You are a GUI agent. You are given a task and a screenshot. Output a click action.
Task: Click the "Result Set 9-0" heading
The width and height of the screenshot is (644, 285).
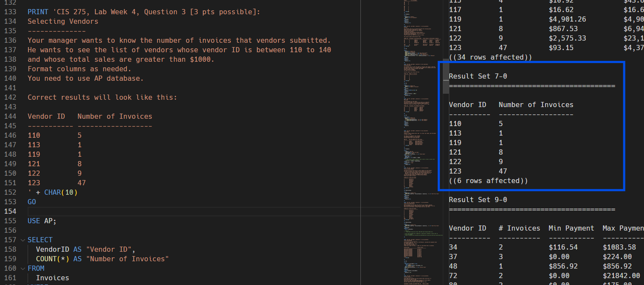click(x=478, y=199)
